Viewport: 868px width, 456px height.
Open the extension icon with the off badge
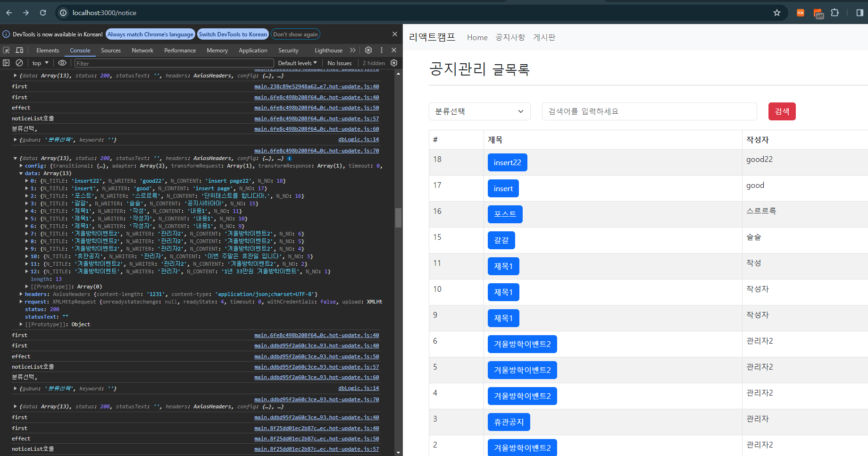click(x=818, y=14)
